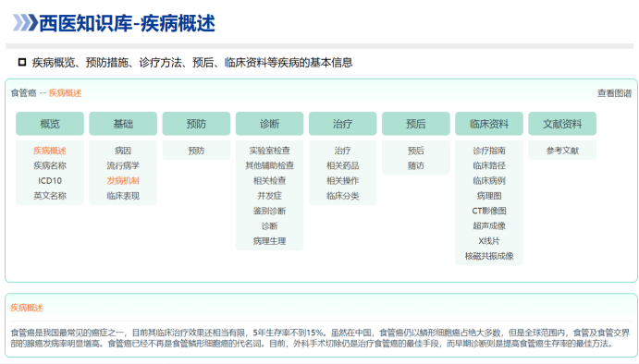
Task: Open 诊断 item in the 诊断 list
Action: (269, 226)
